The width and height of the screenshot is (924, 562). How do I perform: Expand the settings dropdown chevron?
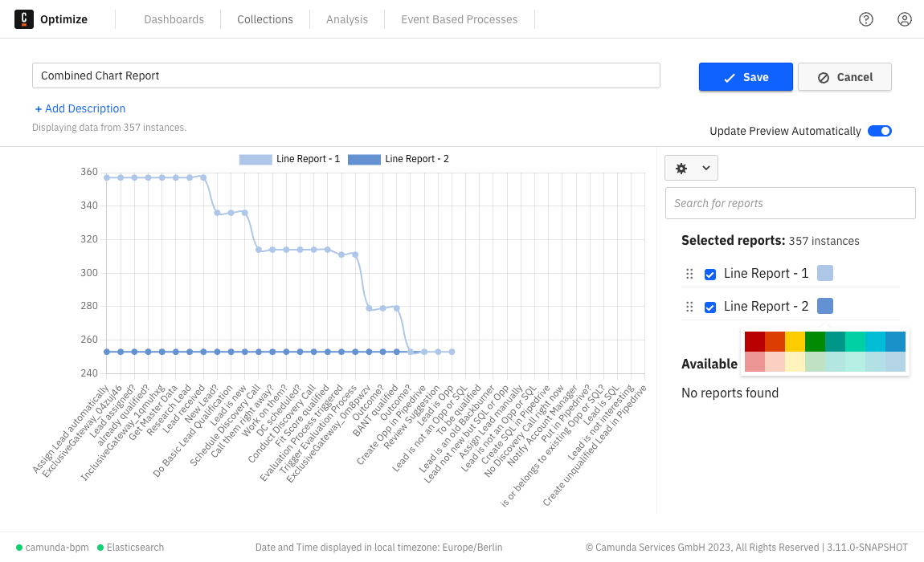pyautogui.click(x=706, y=169)
